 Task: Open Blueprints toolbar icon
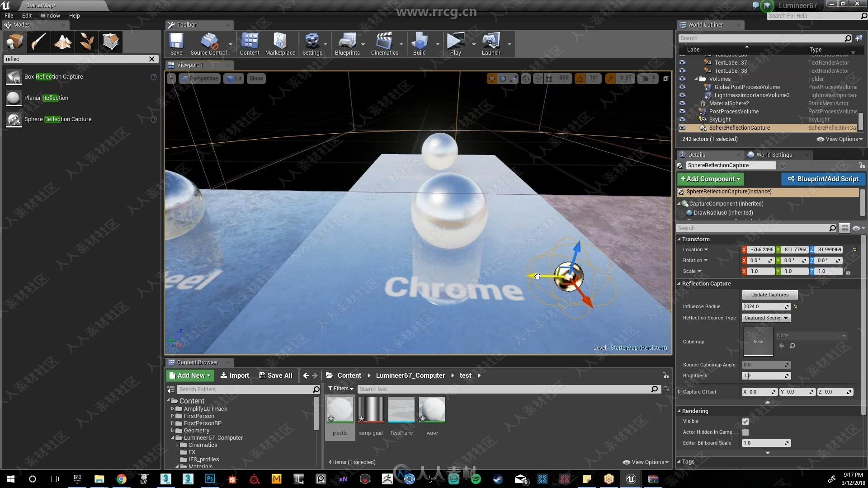pyautogui.click(x=347, y=44)
